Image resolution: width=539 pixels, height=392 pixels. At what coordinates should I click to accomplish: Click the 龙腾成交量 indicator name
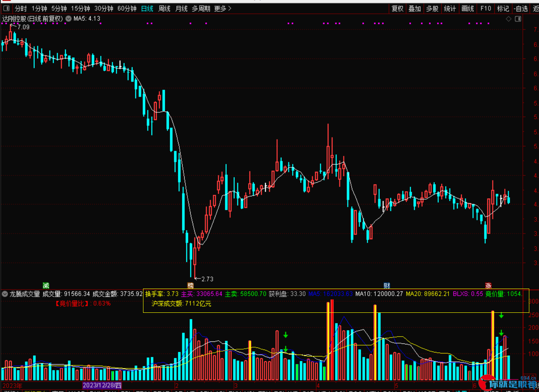pyautogui.click(x=25, y=294)
